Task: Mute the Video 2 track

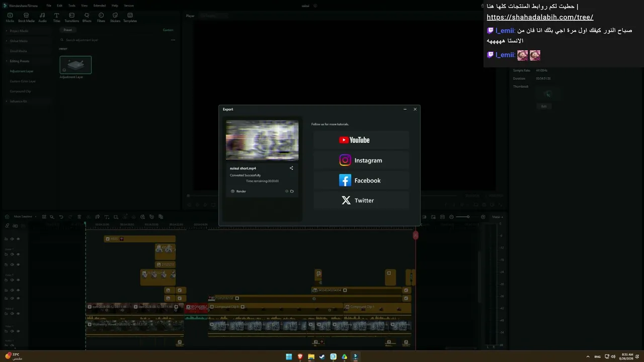Action: [x=12, y=314]
